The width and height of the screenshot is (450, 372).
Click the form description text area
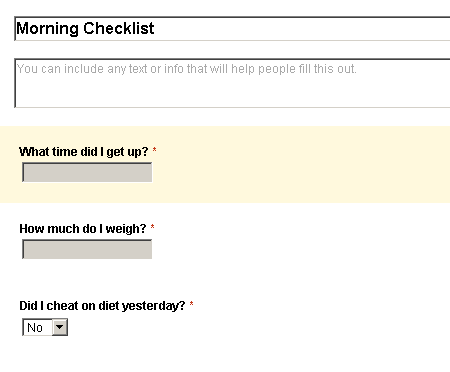[232, 83]
